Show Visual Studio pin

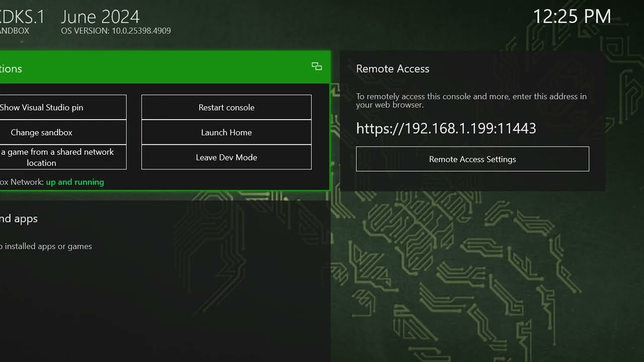(63, 107)
